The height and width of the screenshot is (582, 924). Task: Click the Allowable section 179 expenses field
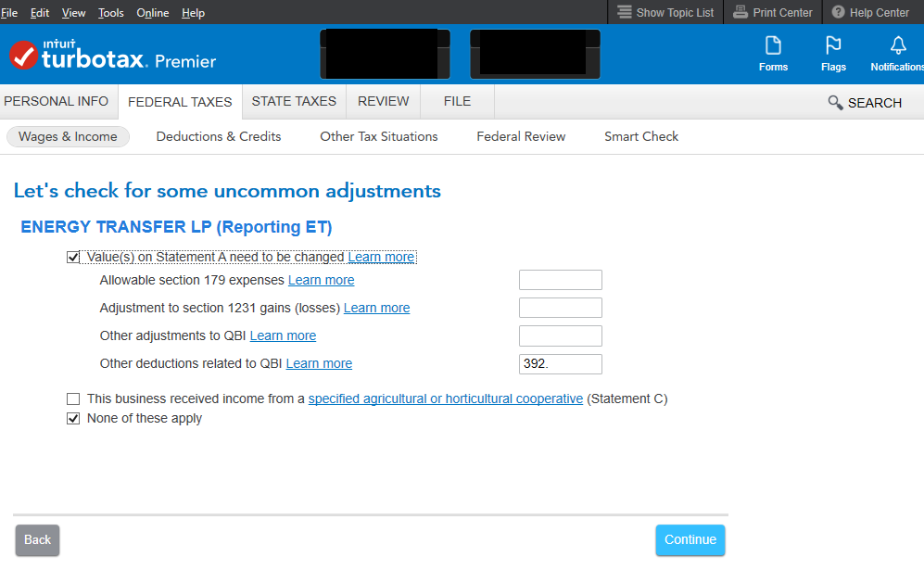(x=561, y=280)
